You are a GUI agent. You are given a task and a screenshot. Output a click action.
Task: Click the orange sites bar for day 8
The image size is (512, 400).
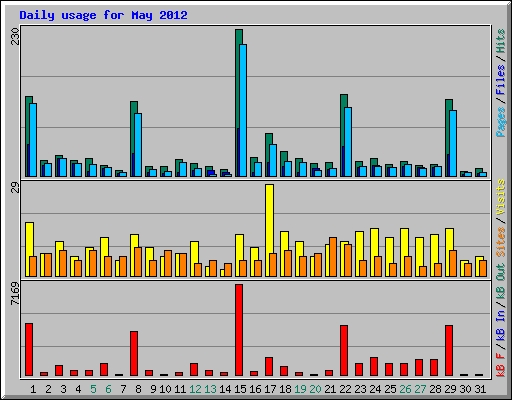pyautogui.click(x=138, y=262)
